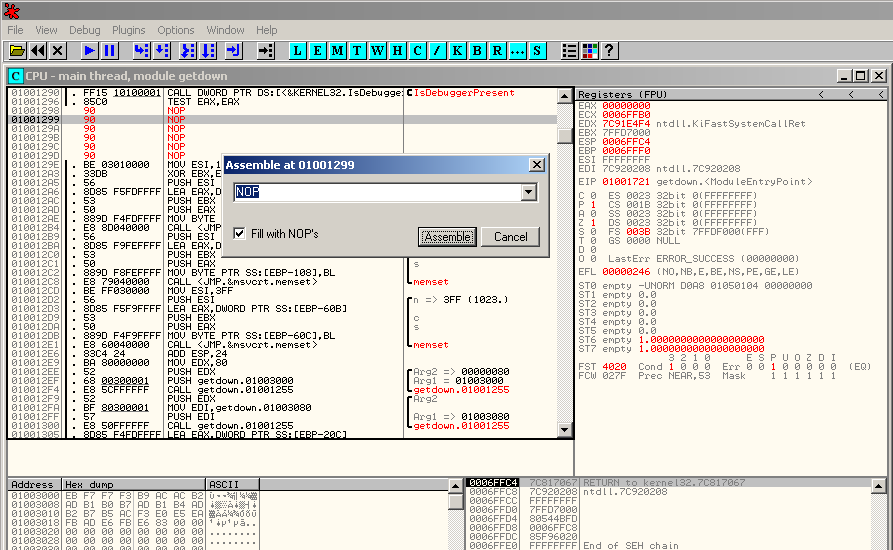The height and width of the screenshot is (550, 893).
Task: Pause execution using the pause icon
Action: coord(110,50)
